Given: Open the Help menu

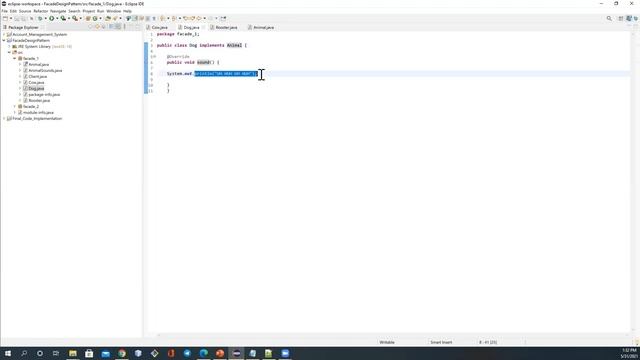Looking at the screenshot, I should click(127, 11).
